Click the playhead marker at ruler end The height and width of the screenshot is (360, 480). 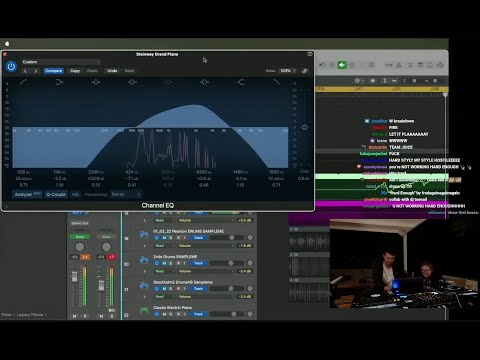(445, 95)
